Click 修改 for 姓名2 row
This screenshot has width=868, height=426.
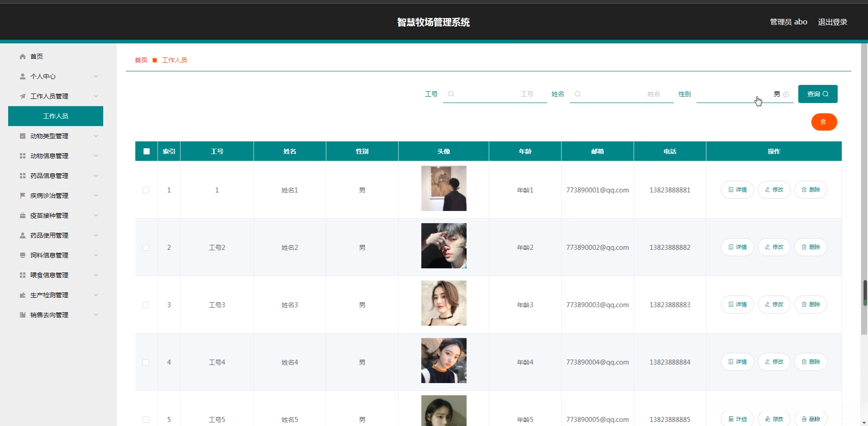pos(774,247)
